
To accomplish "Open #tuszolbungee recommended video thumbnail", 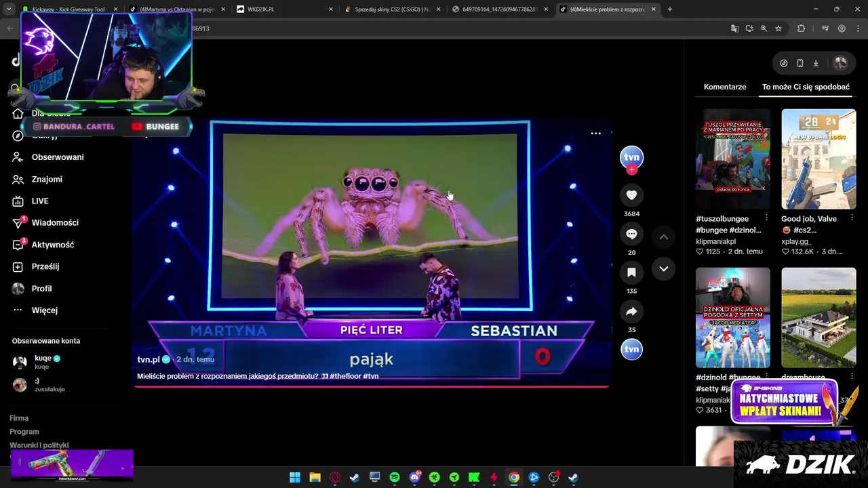I will pos(733,159).
